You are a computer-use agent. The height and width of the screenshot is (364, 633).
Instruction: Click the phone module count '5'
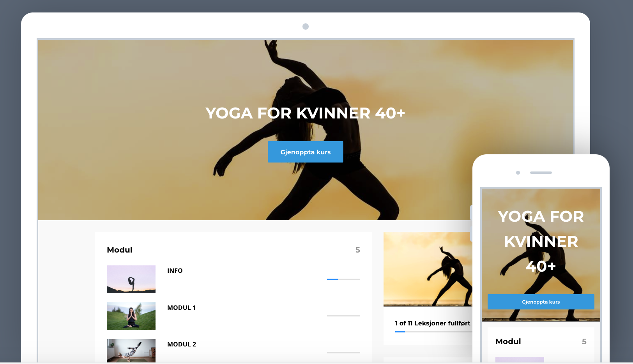pyautogui.click(x=584, y=341)
